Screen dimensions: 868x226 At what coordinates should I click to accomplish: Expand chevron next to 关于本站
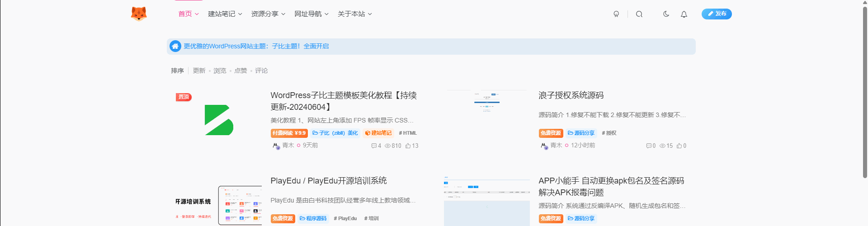370,14
